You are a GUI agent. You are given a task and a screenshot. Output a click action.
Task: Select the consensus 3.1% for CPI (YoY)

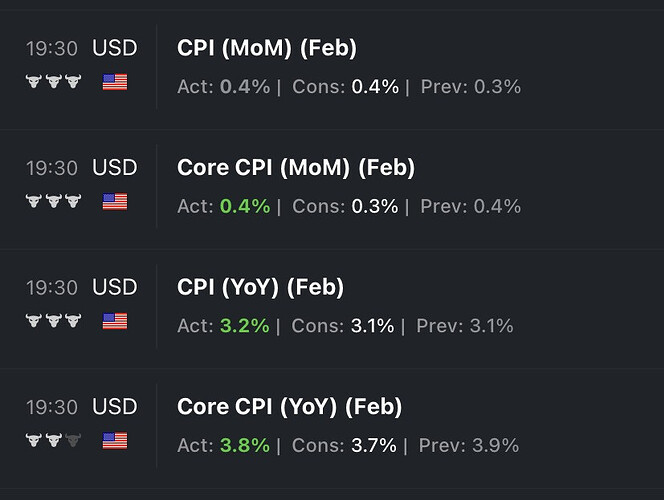[372, 326]
